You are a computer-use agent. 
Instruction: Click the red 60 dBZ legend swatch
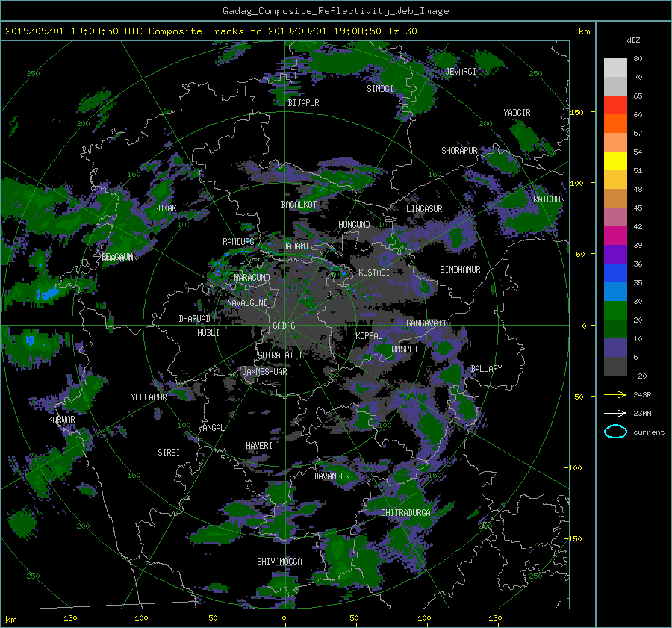click(615, 105)
